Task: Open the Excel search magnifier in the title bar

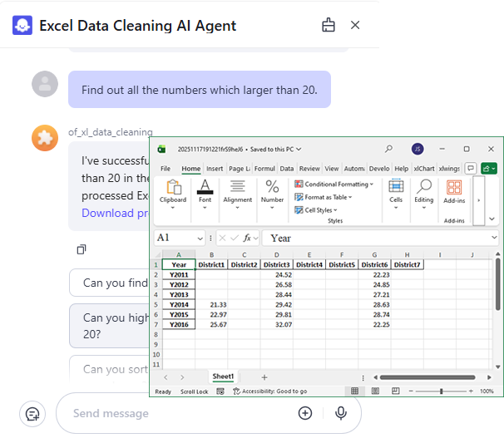Action: pyautogui.click(x=388, y=149)
